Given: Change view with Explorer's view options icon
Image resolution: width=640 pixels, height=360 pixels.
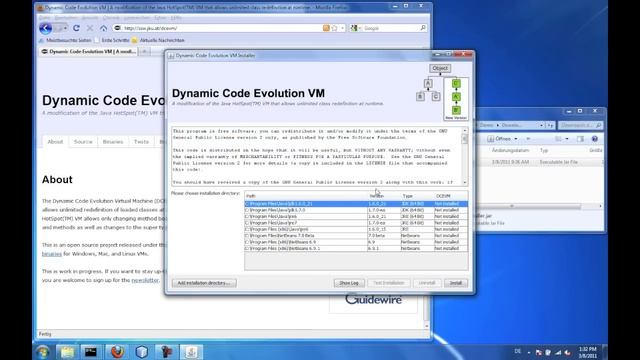Looking at the screenshot, I should click(558, 139).
